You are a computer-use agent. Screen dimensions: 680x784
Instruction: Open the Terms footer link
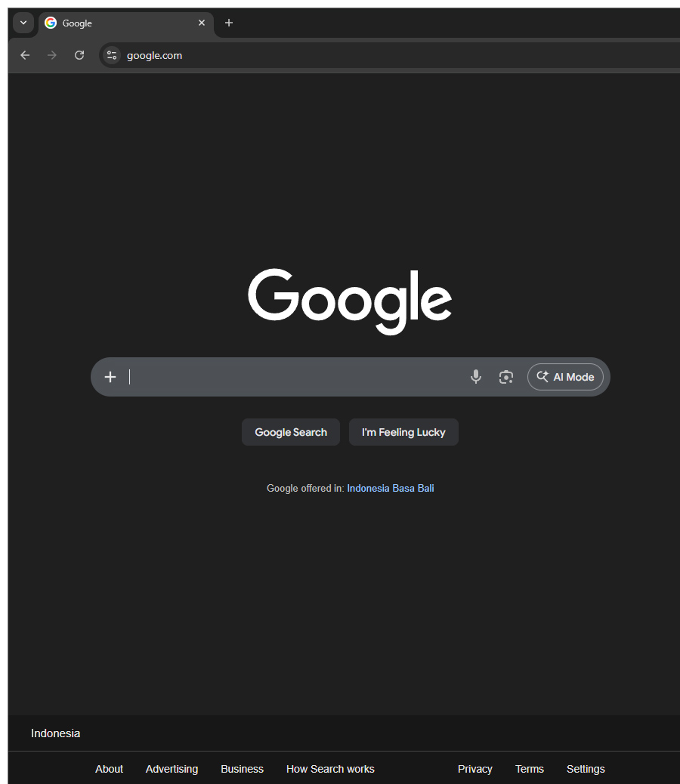(530, 769)
